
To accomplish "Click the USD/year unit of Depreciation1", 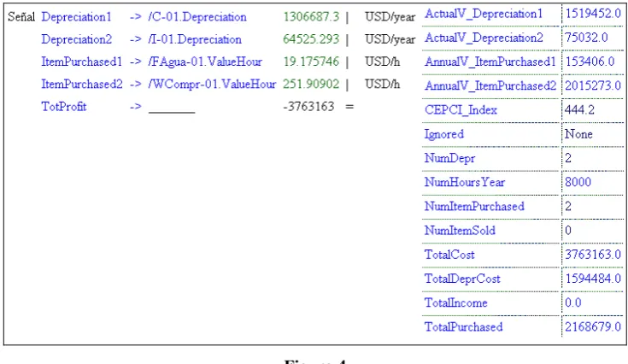I will [390, 17].
